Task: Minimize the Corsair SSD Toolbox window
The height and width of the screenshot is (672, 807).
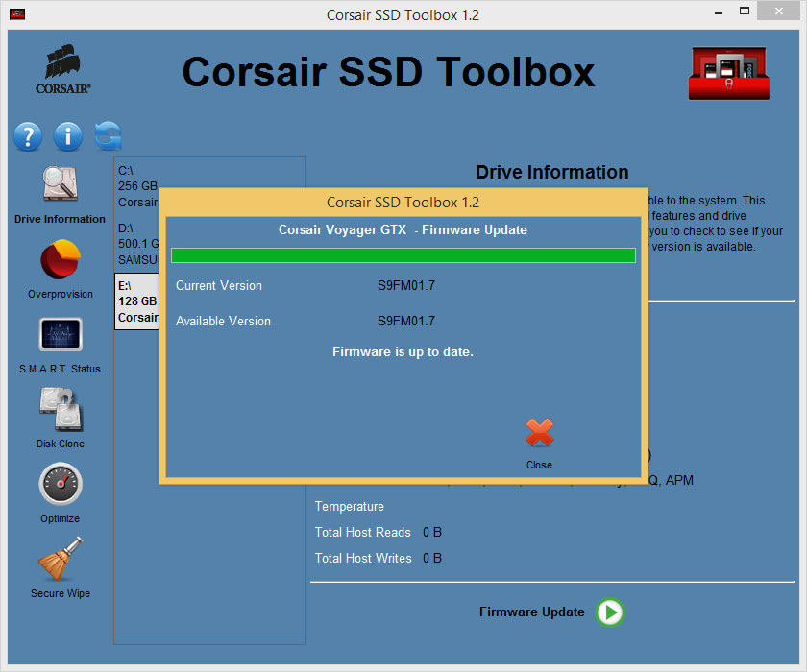Action: point(719,12)
